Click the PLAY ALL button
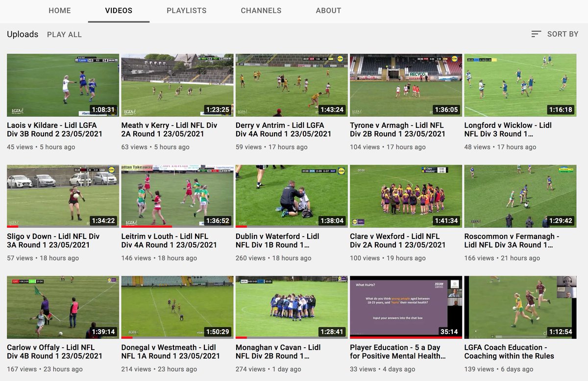Screen dimensions: 588x381 point(64,34)
